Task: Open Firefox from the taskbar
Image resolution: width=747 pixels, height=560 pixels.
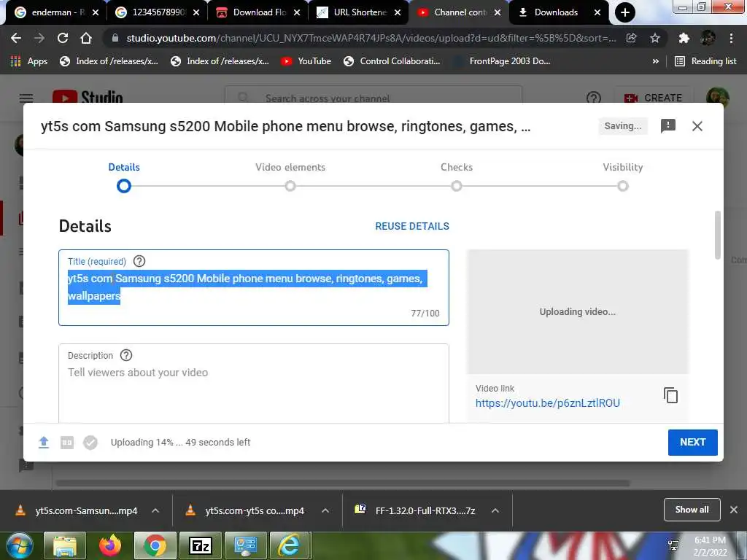Action: coord(110,545)
